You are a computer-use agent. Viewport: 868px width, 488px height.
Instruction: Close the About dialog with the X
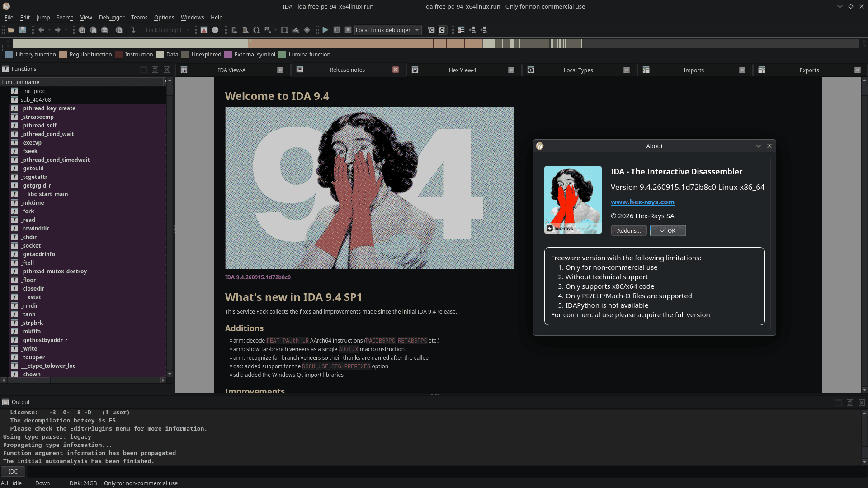point(769,146)
